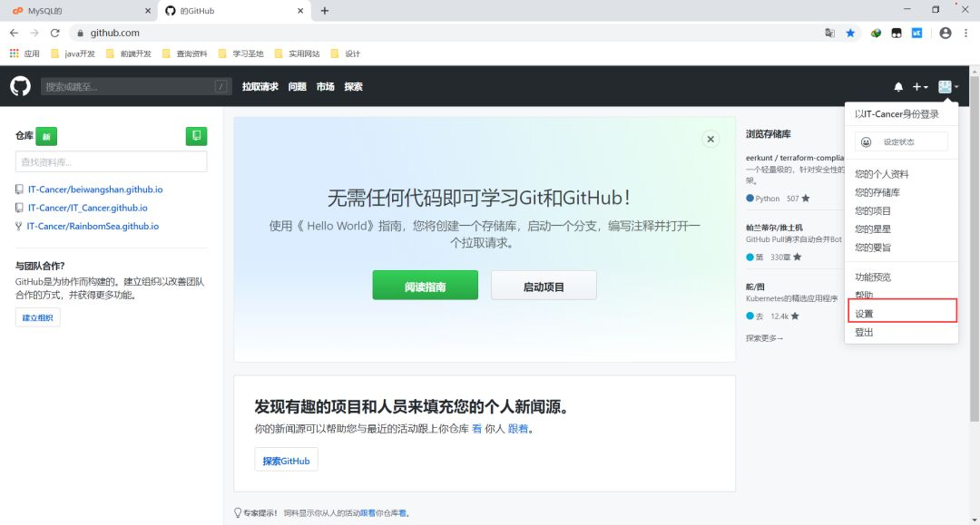Open the Chrome profile avatar icon
The width and height of the screenshot is (980, 525).
[945, 33]
